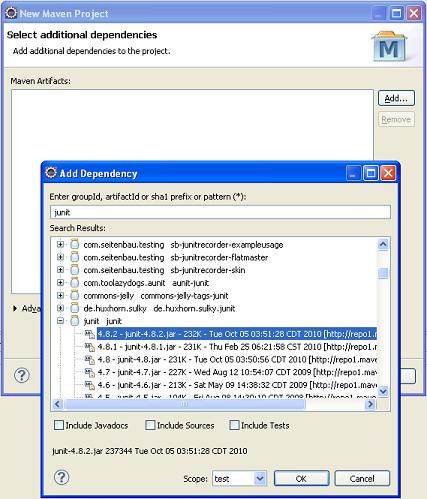Click the Eclipse icon in the New Maven Project title bar

point(11,13)
